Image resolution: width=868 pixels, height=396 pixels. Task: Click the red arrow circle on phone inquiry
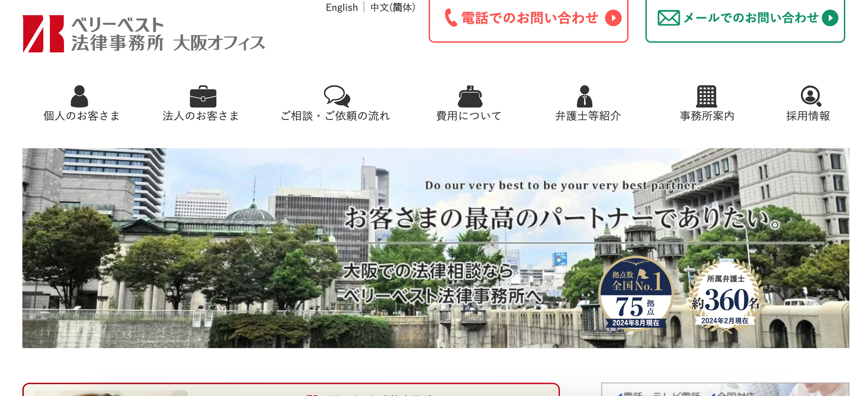(x=613, y=18)
